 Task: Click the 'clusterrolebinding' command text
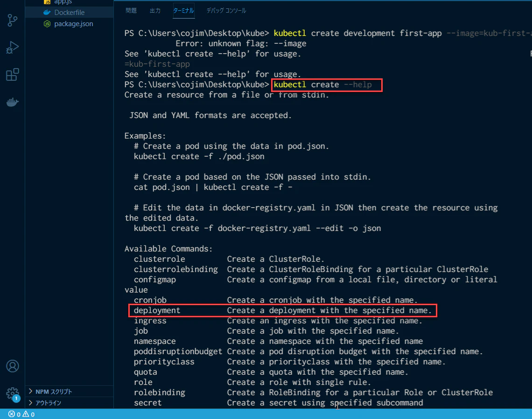click(176, 269)
